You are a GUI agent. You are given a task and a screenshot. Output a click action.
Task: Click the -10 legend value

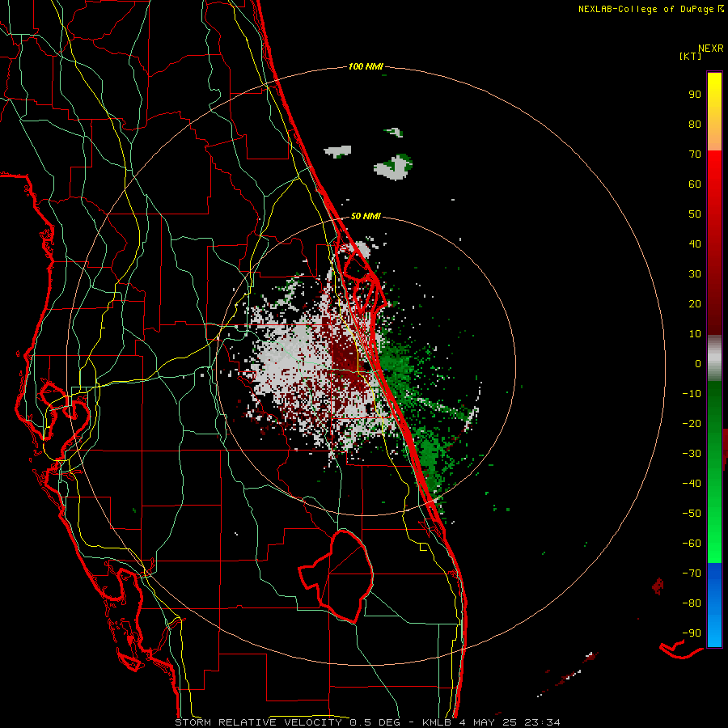(x=692, y=394)
